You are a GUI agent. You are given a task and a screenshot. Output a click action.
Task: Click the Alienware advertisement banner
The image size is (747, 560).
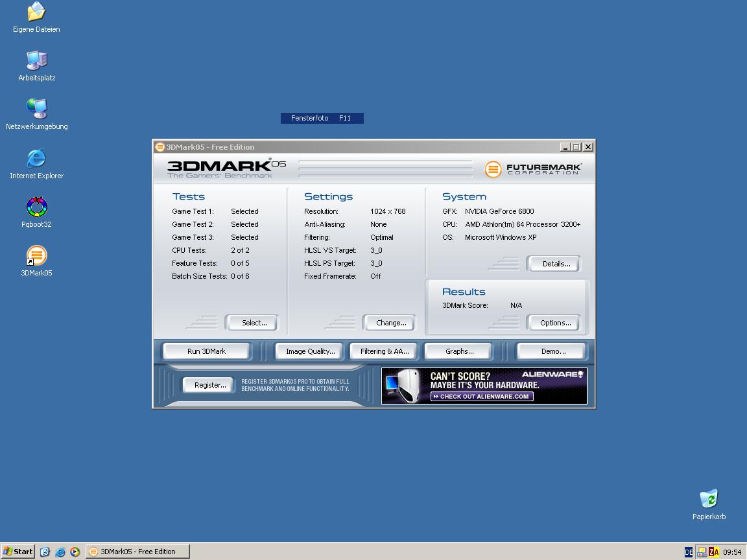[484, 386]
